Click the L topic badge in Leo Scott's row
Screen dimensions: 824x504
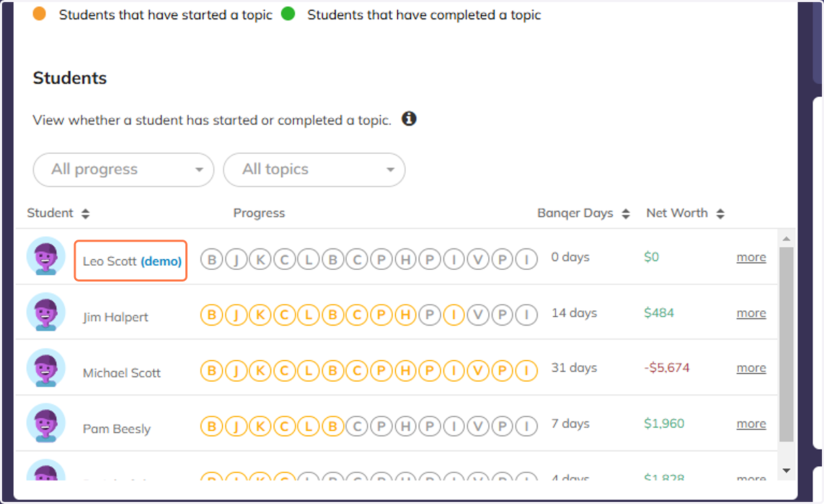[308, 260]
